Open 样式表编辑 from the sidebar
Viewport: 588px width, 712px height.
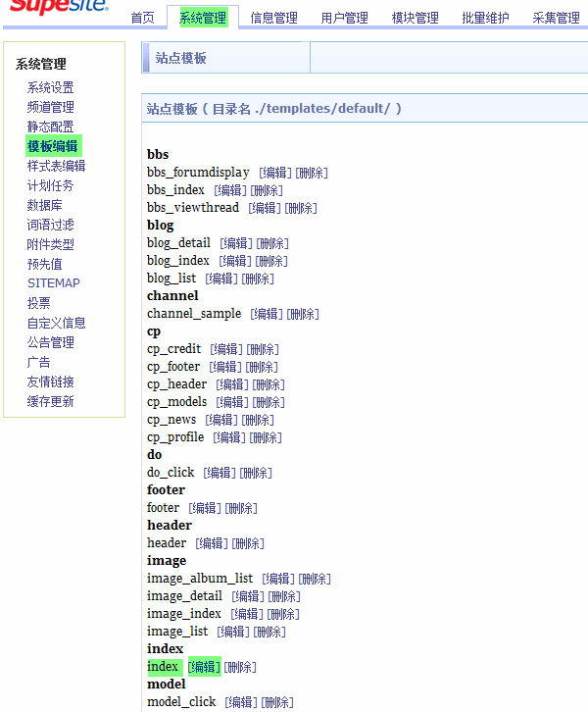click(56, 166)
